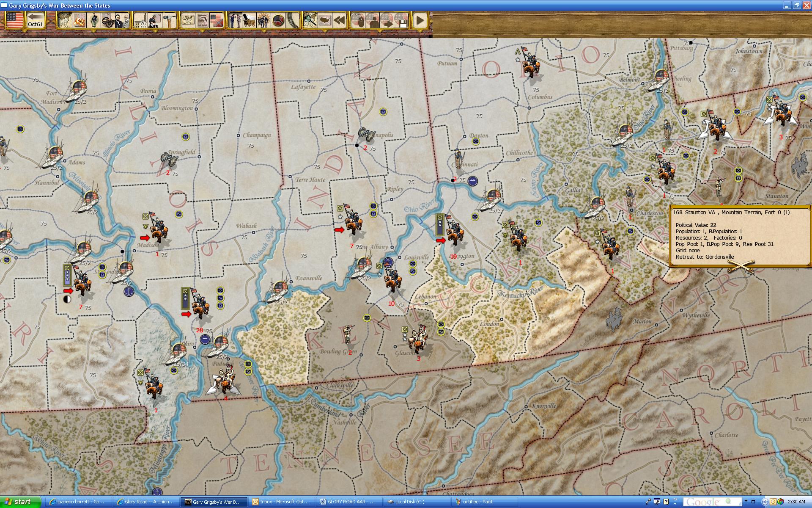The image size is (812, 508).
Task: Click the covered supply wagon icon
Action: 250,20
